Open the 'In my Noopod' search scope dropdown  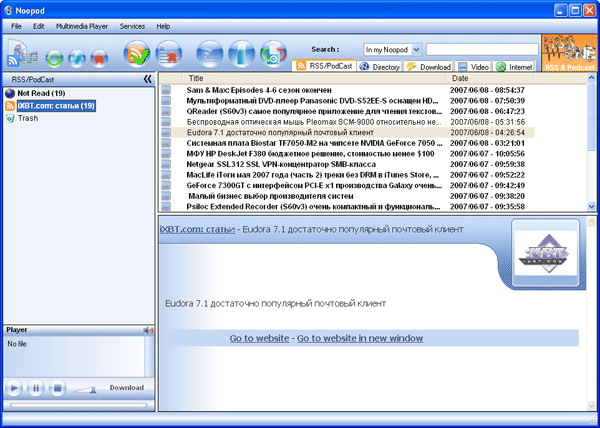coord(416,49)
